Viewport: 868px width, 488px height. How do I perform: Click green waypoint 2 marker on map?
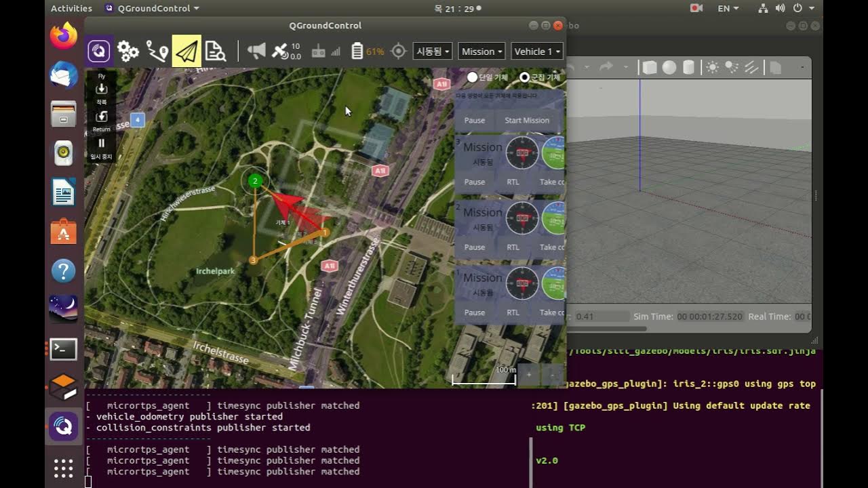[255, 180]
